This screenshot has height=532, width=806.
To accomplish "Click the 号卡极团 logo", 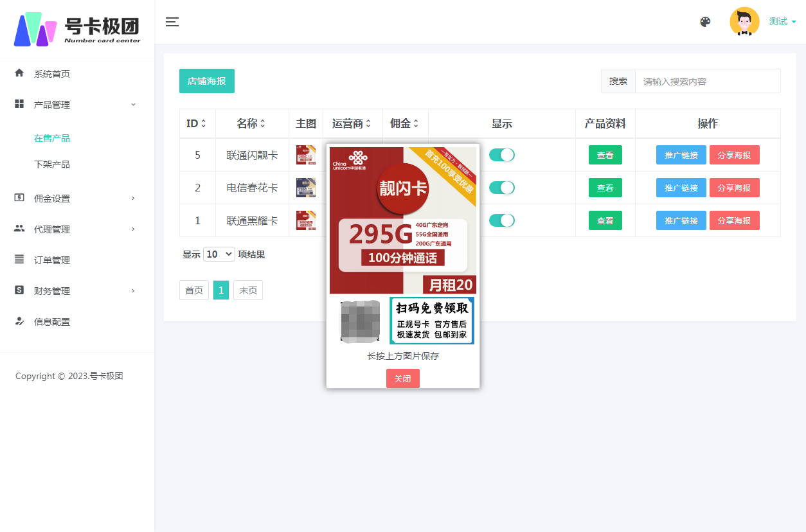I will tap(77, 29).
